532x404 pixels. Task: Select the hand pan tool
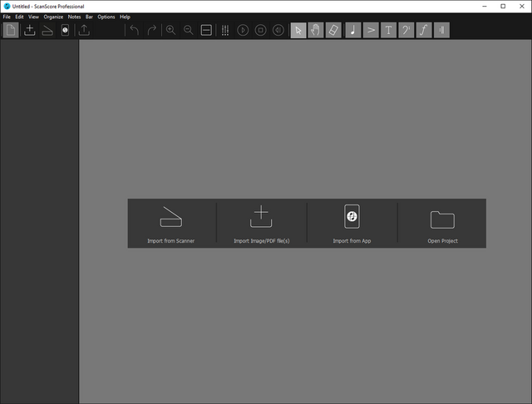coord(316,30)
